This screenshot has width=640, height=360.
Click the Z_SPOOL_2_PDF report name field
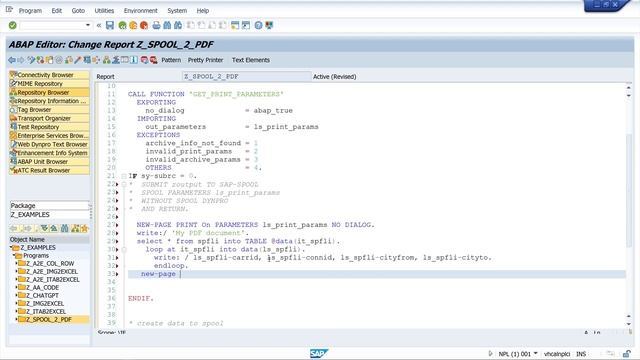[x=246, y=76]
